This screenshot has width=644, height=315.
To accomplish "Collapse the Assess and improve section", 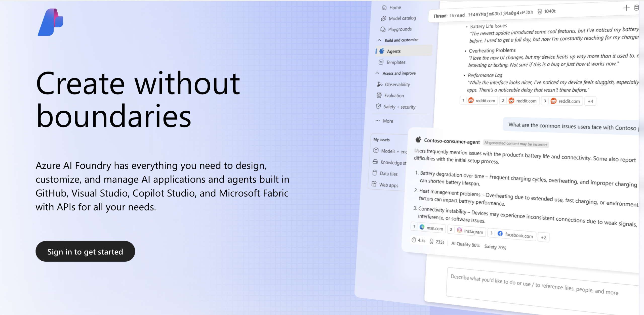I will 377,73.
